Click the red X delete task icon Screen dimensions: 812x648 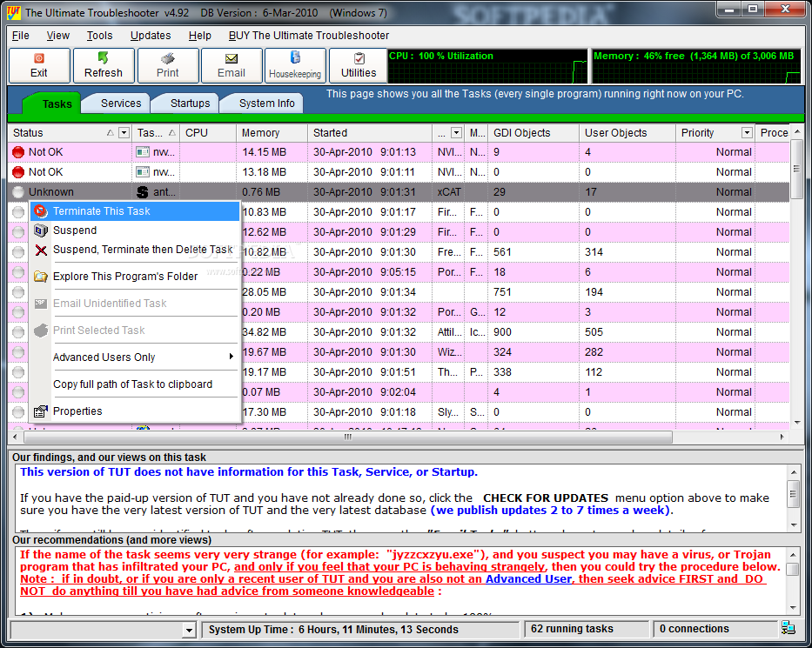click(x=41, y=250)
